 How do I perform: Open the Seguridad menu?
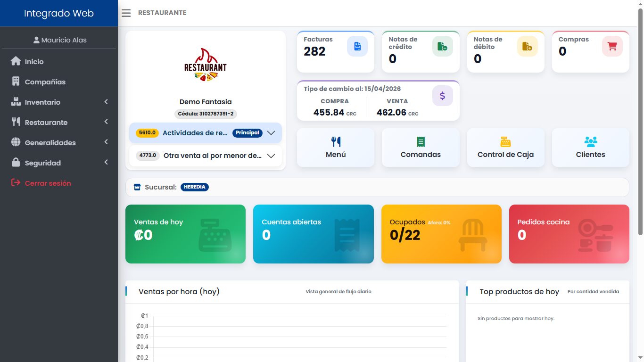click(x=43, y=163)
